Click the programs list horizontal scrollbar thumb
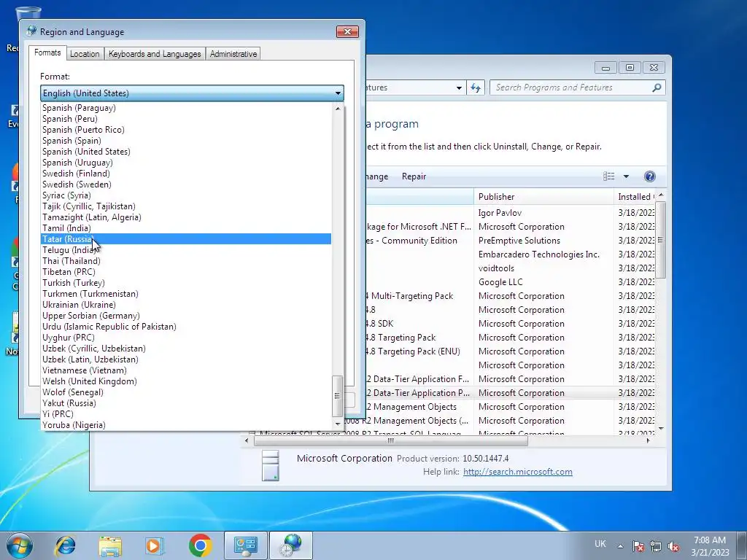The width and height of the screenshot is (747, 560). [391, 441]
